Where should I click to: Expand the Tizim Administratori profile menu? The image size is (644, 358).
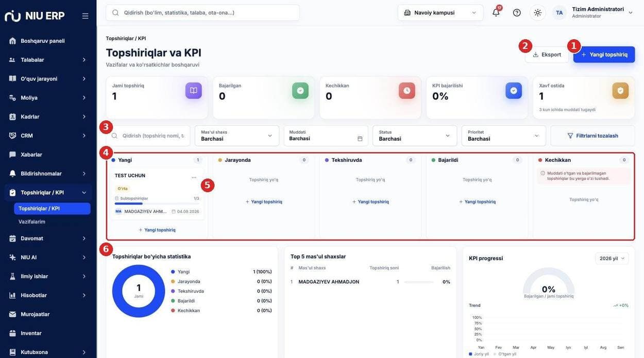point(631,12)
